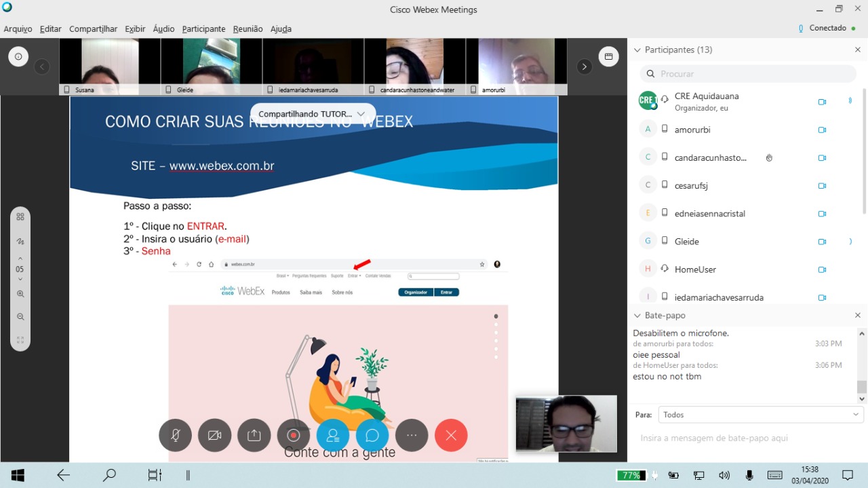Screen dimensions: 868x488
Task: Click camera icon for cesarufsj
Action: (x=822, y=185)
